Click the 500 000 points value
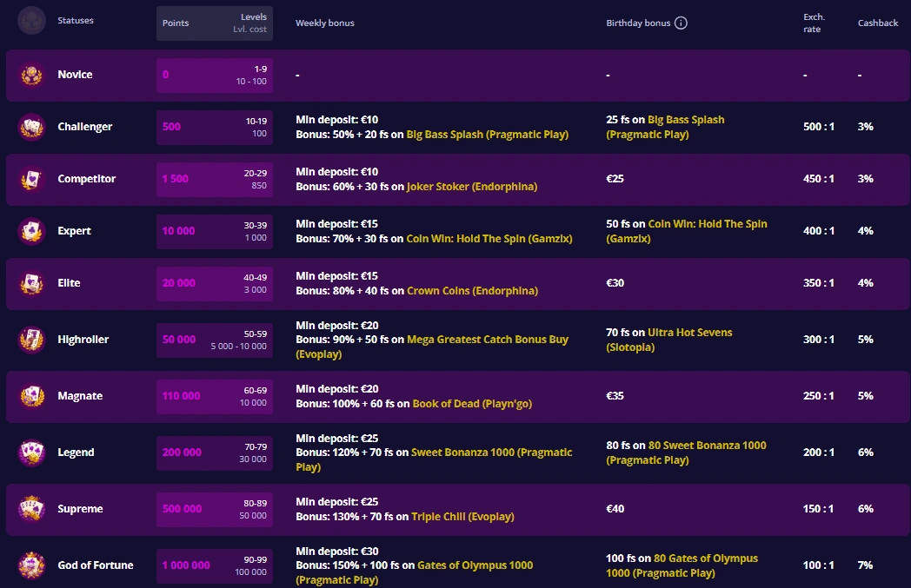Viewport: 911px width, 588px height. point(182,508)
